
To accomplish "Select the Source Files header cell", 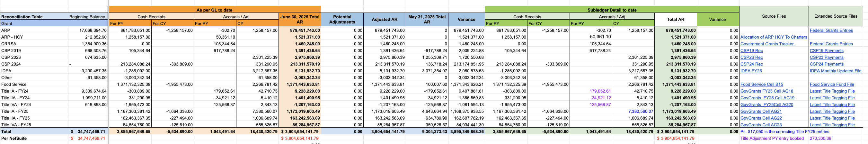I will [774, 16].
